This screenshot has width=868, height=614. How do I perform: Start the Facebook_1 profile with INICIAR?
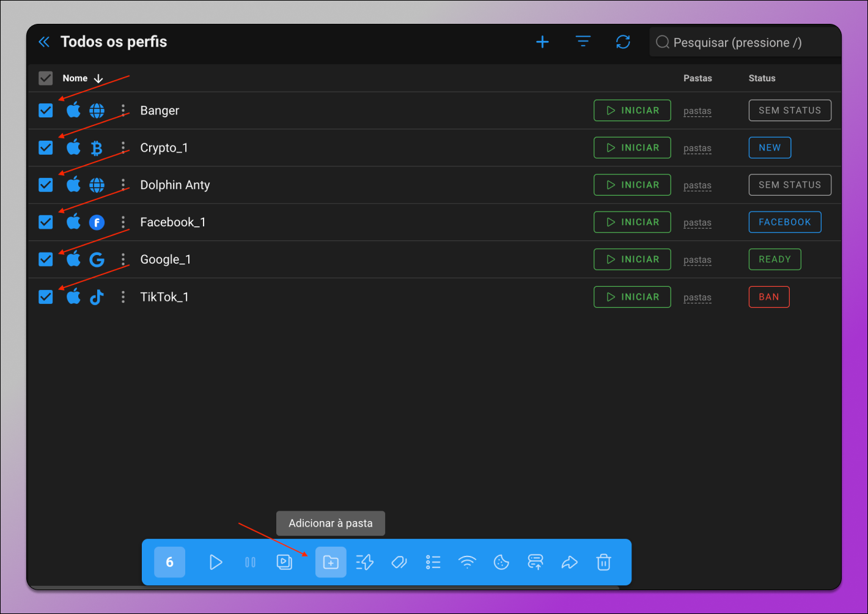click(x=632, y=222)
